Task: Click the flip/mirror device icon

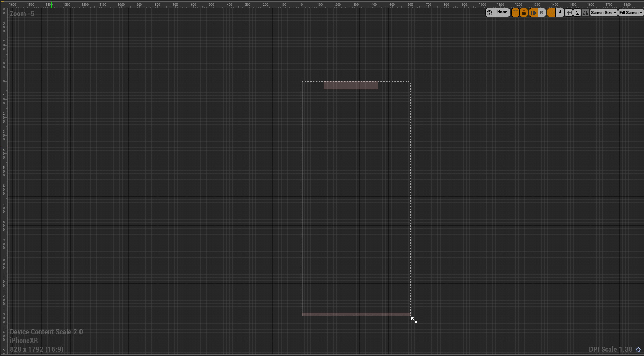Action: pyautogui.click(x=586, y=13)
